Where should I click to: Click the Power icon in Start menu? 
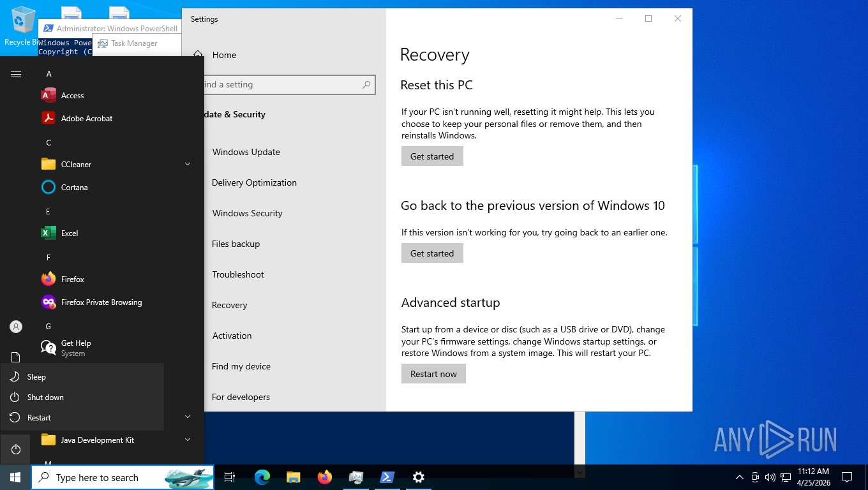(x=16, y=450)
